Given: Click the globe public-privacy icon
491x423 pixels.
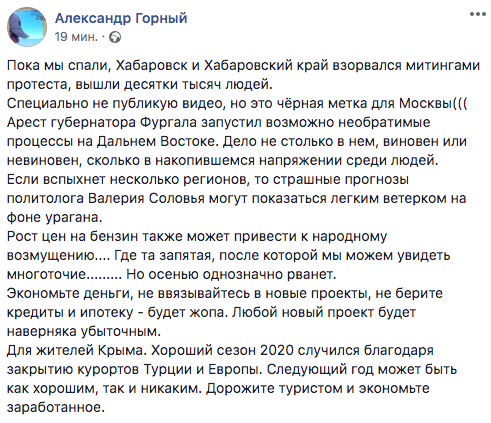Looking at the screenshot, I should click(x=115, y=37).
